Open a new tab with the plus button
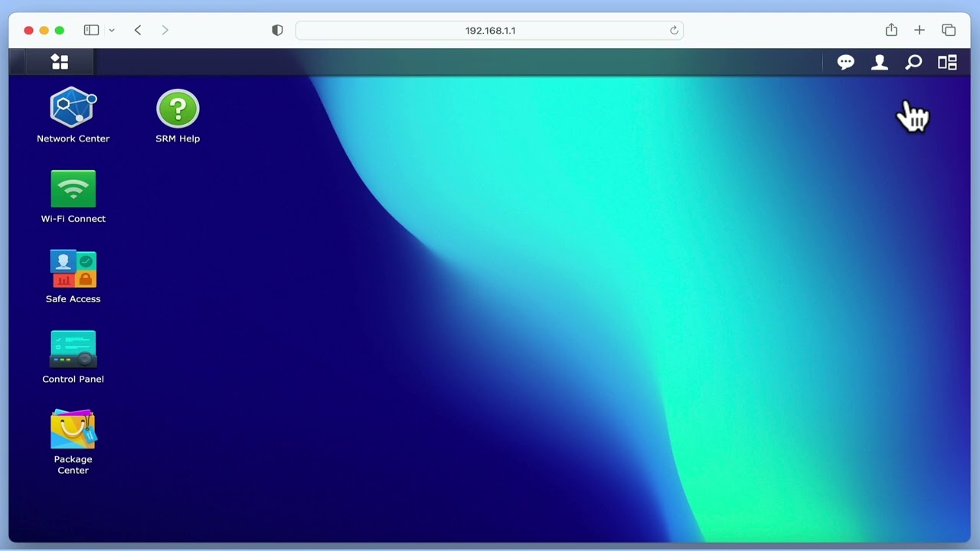 point(920,30)
